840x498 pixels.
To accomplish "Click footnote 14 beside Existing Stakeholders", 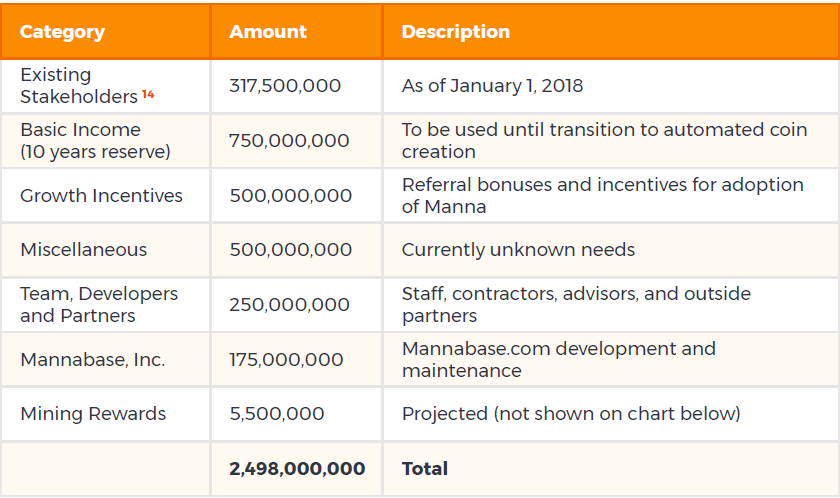I will pyautogui.click(x=148, y=94).
